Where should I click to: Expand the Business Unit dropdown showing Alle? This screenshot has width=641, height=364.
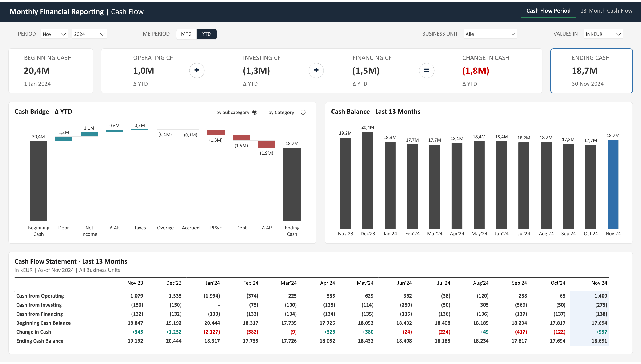pos(490,34)
